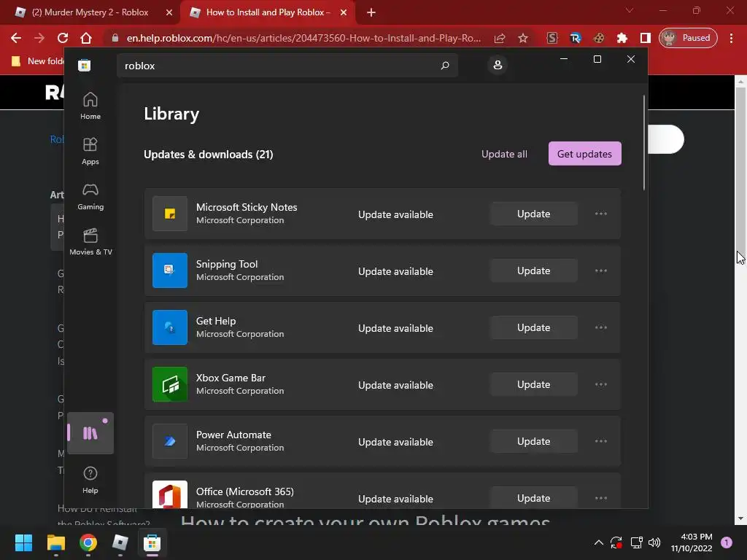Click the Power Automate app icon
The image size is (747, 560).
(x=169, y=441)
